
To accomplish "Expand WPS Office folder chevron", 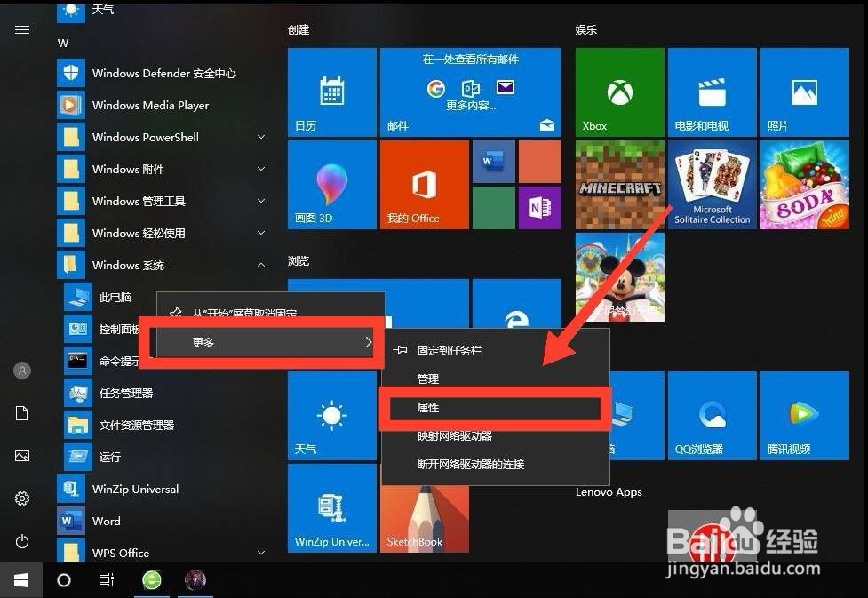I will pyautogui.click(x=261, y=553).
